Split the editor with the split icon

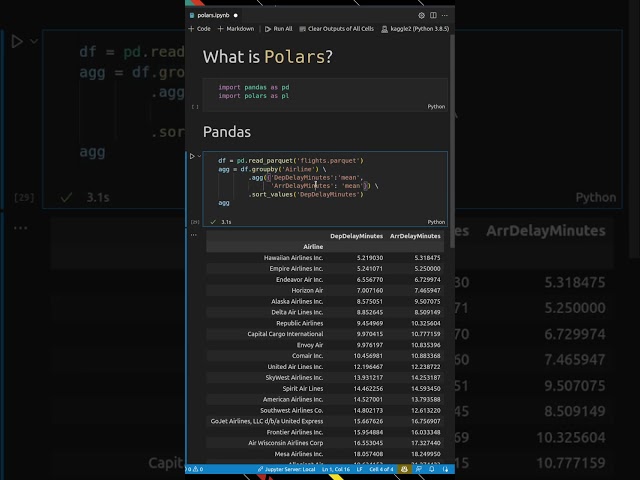tap(433, 16)
